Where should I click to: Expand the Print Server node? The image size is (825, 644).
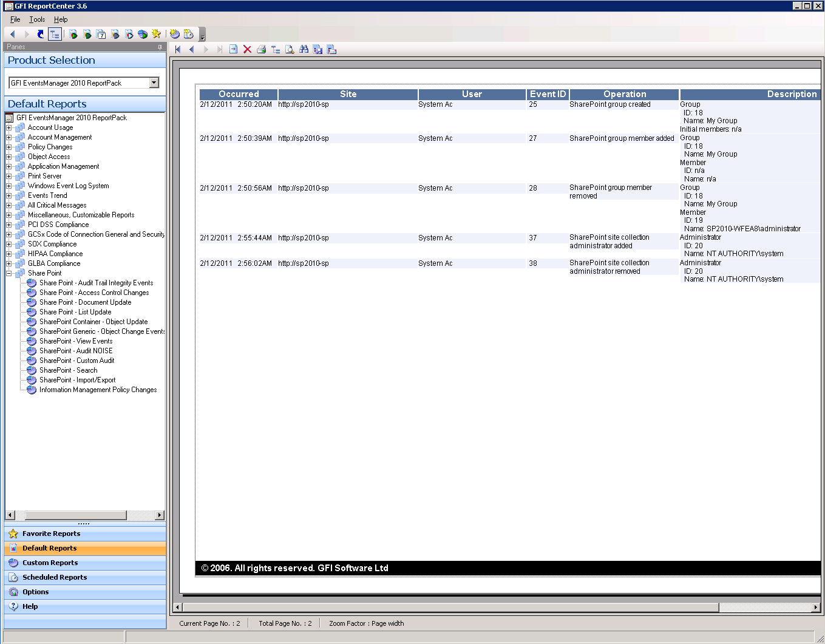(x=9, y=176)
